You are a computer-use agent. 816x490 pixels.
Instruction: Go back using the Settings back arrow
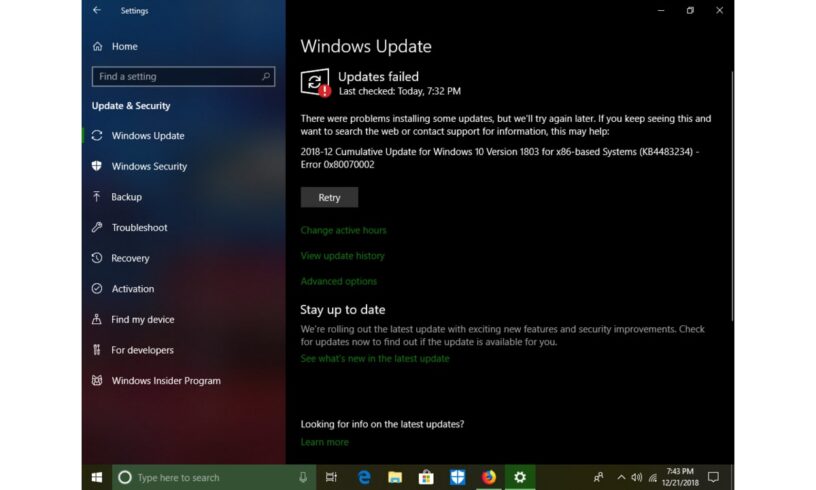pos(97,10)
